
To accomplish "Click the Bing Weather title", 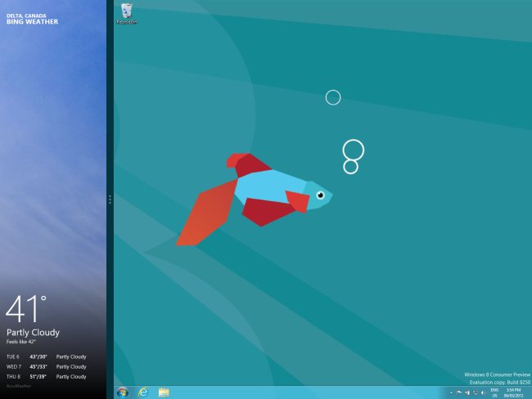I will pos(32,22).
